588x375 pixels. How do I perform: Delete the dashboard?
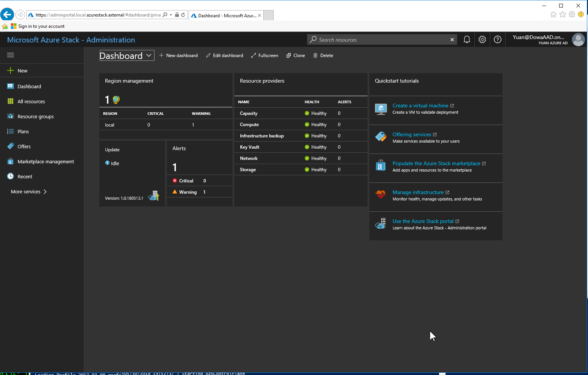coord(323,56)
